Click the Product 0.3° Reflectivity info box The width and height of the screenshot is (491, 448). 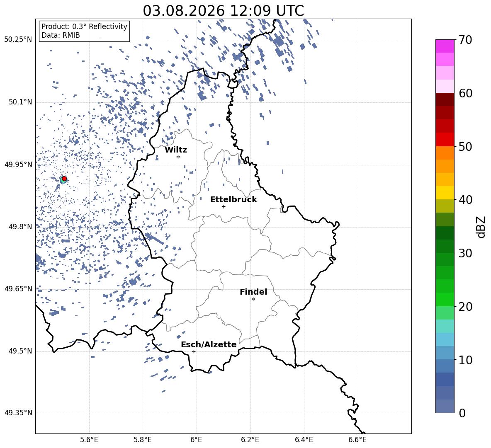(x=84, y=31)
